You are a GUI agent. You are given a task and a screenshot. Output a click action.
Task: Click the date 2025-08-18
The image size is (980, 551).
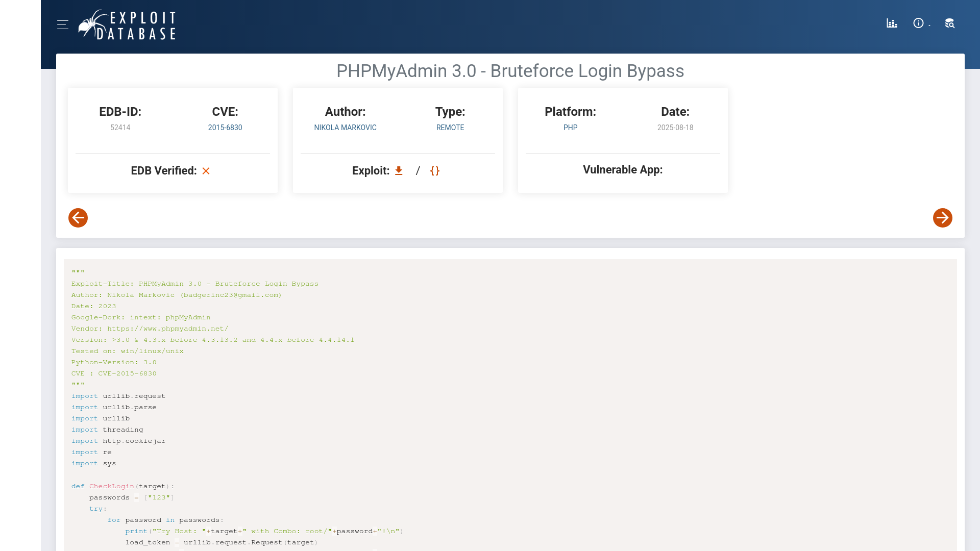point(675,128)
